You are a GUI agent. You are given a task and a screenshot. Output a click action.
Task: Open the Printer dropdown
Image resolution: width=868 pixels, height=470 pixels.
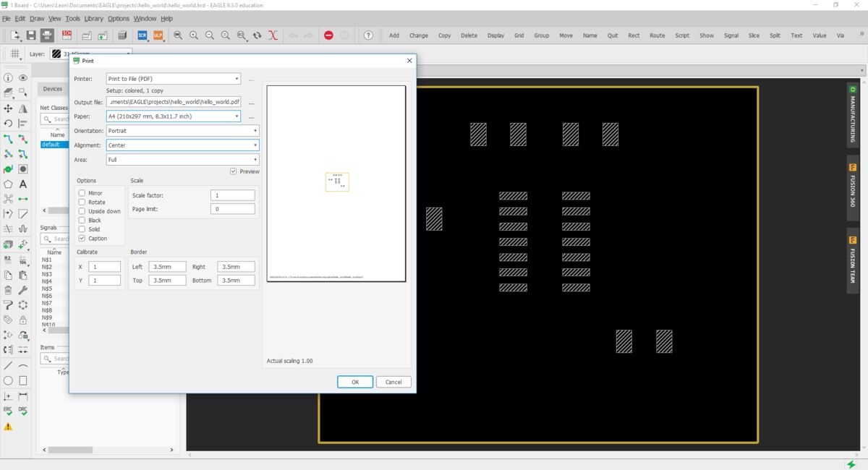click(x=173, y=79)
